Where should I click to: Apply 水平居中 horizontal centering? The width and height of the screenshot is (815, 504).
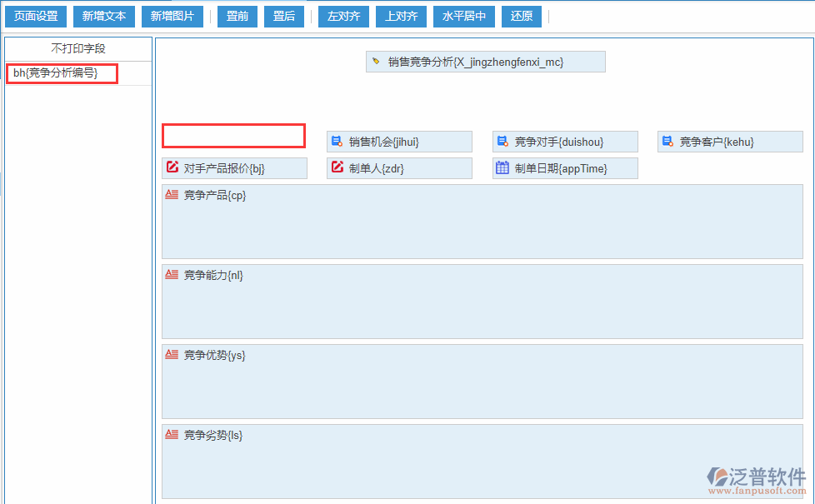click(x=464, y=16)
